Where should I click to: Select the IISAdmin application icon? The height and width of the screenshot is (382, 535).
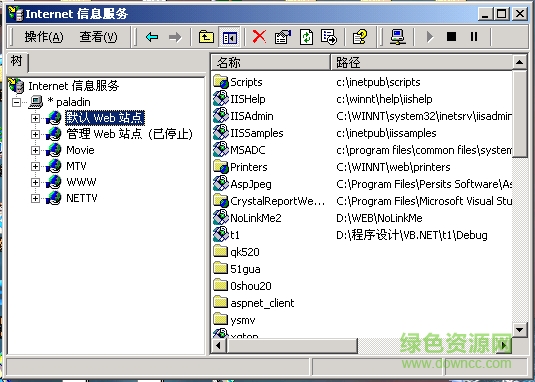220,116
